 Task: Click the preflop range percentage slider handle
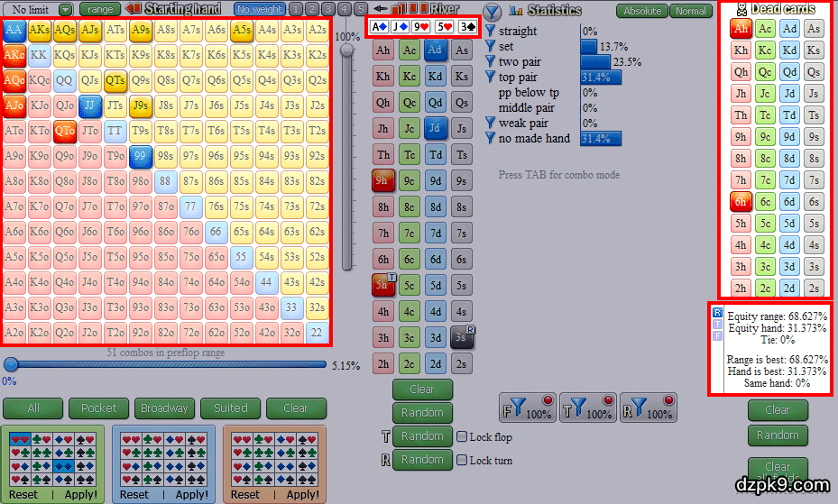coord(11,365)
